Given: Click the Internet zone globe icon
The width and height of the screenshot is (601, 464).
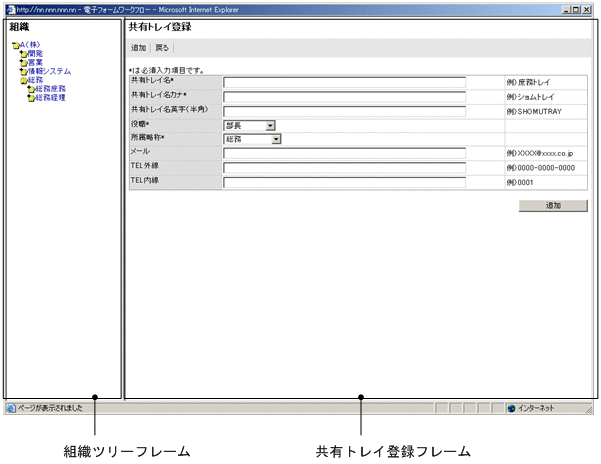Looking at the screenshot, I should click(x=511, y=408).
